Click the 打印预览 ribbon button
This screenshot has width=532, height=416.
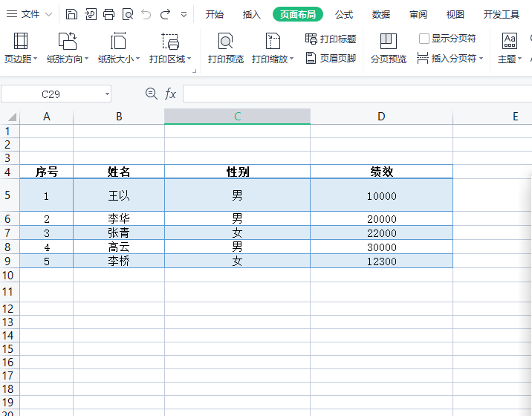[x=226, y=48]
